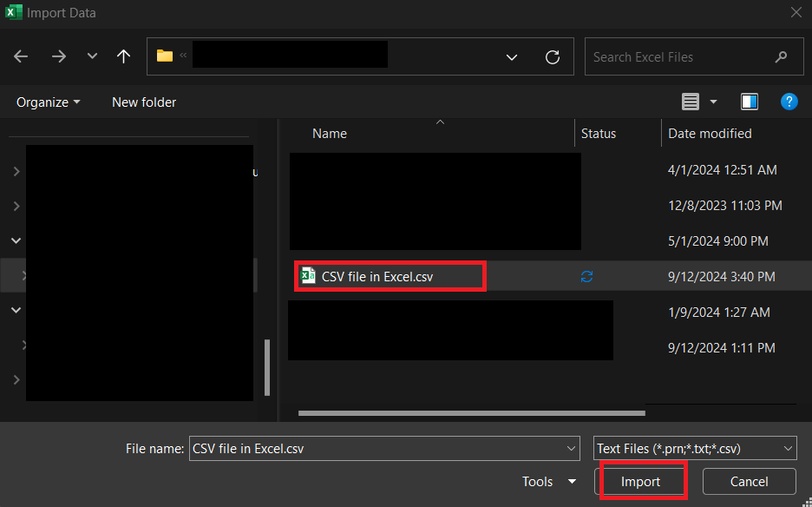Open the view options dropdown arrow
812x507 pixels.
713,102
